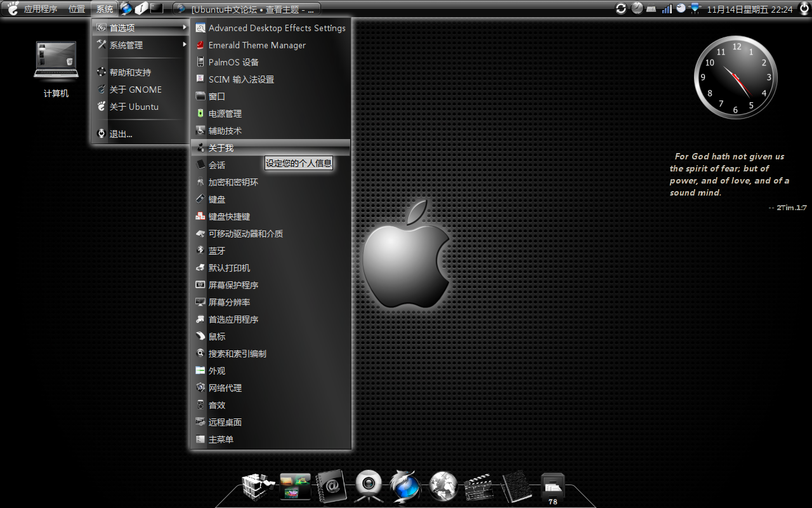Open the address book @ dock icon
The height and width of the screenshot is (508, 812).
331,486
